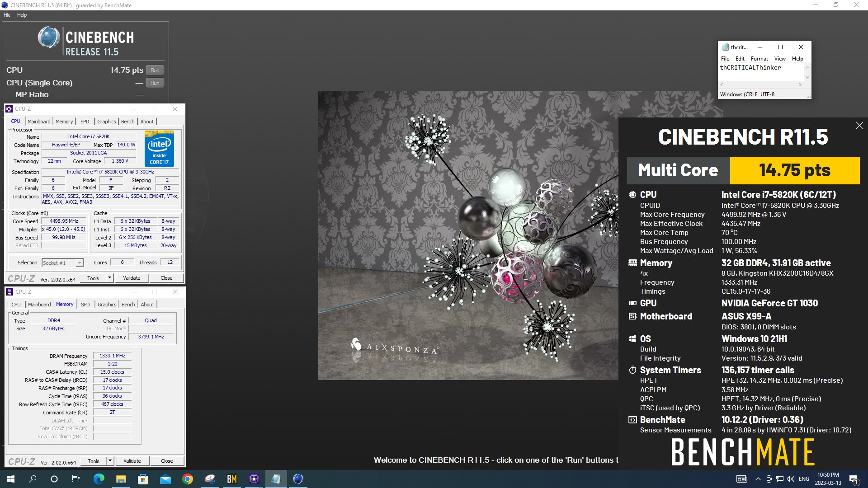
Task: Open SPD tab in lower CPU-Z window
Action: (85, 305)
